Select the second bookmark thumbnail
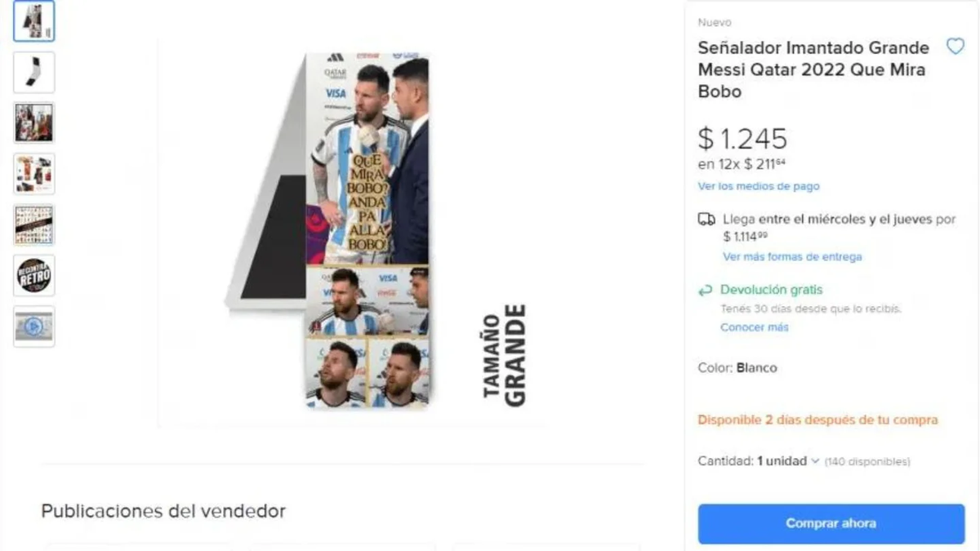This screenshot has height=551, width=980. (34, 72)
